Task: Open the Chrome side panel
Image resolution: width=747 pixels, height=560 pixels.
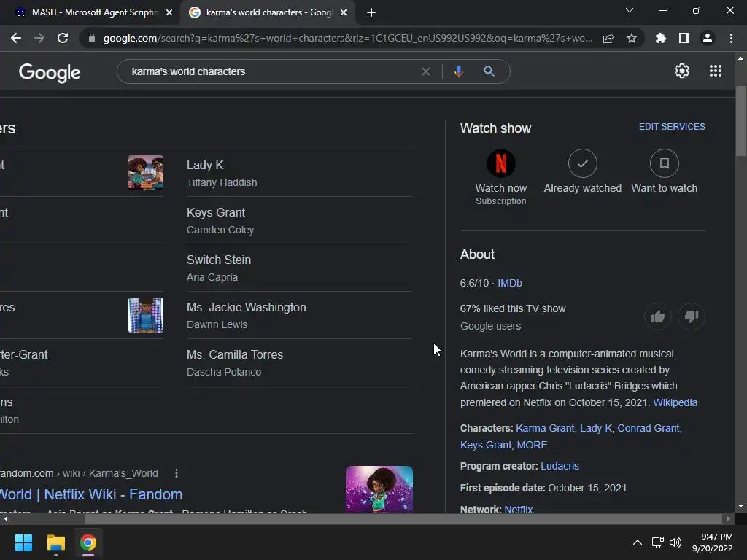Action: pyautogui.click(x=684, y=38)
